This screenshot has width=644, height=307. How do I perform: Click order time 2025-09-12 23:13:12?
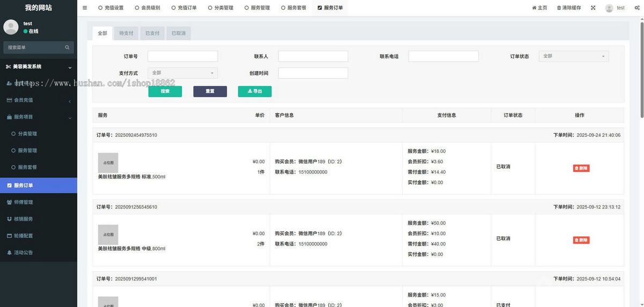pos(598,207)
